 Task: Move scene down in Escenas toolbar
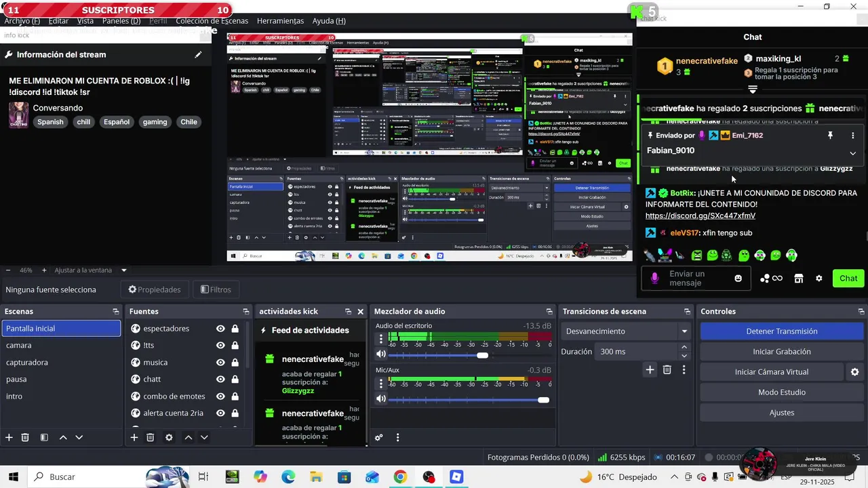tap(79, 437)
